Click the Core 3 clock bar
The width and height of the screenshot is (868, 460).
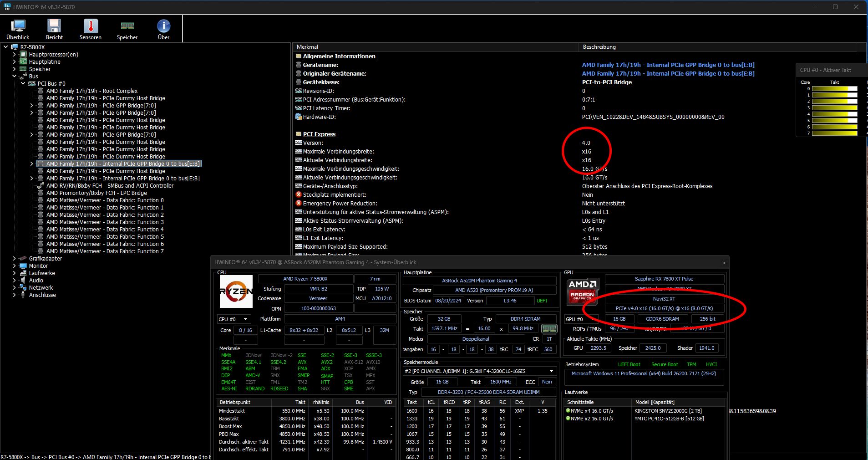click(x=834, y=108)
